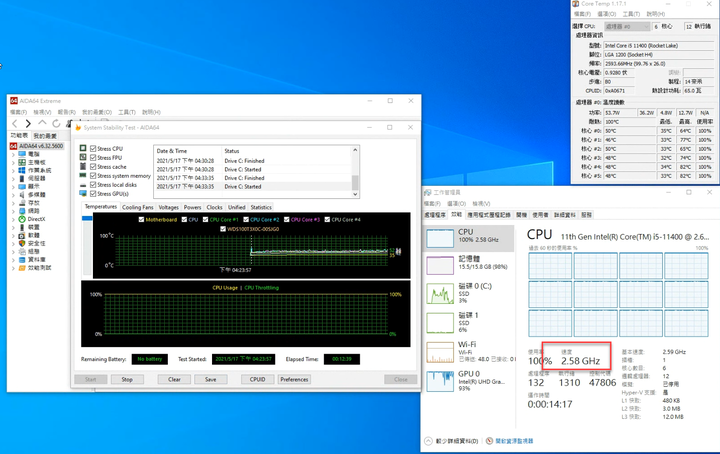Click the Core Temp title bar app icon

point(576,4)
